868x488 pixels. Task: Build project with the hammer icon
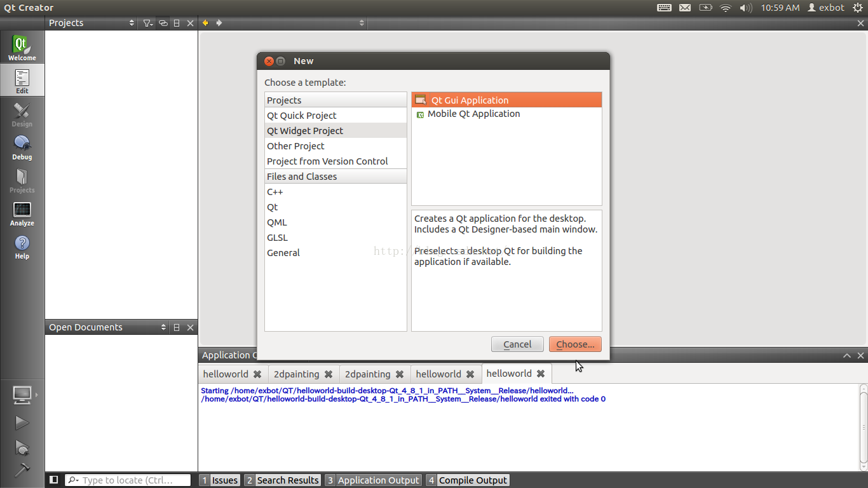(x=22, y=470)
